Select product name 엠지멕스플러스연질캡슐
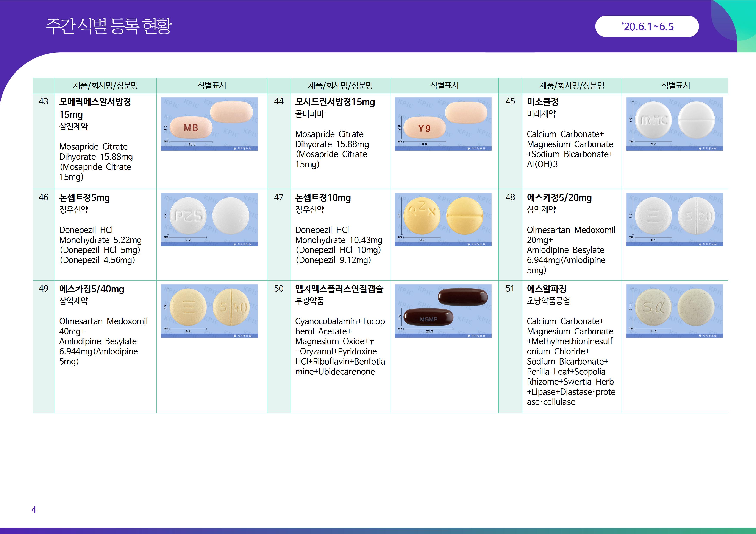This screenshot has height=534, width=756. pyautogui.click(x=339, y=289)
